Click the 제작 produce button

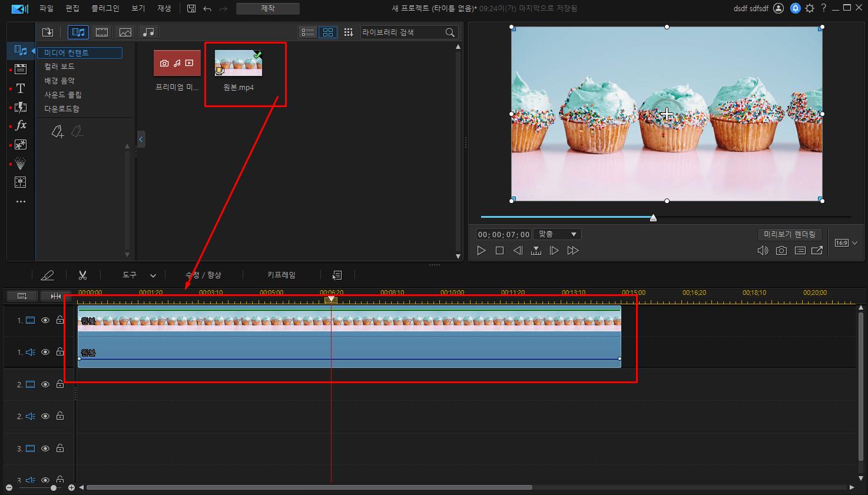pyautogui.click(x=268, y=8)
